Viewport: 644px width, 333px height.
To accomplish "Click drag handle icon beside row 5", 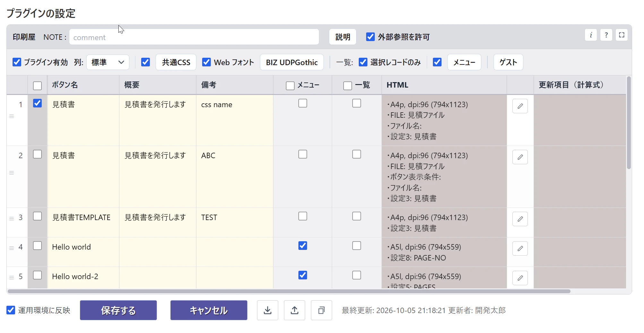I will [12, 277].
